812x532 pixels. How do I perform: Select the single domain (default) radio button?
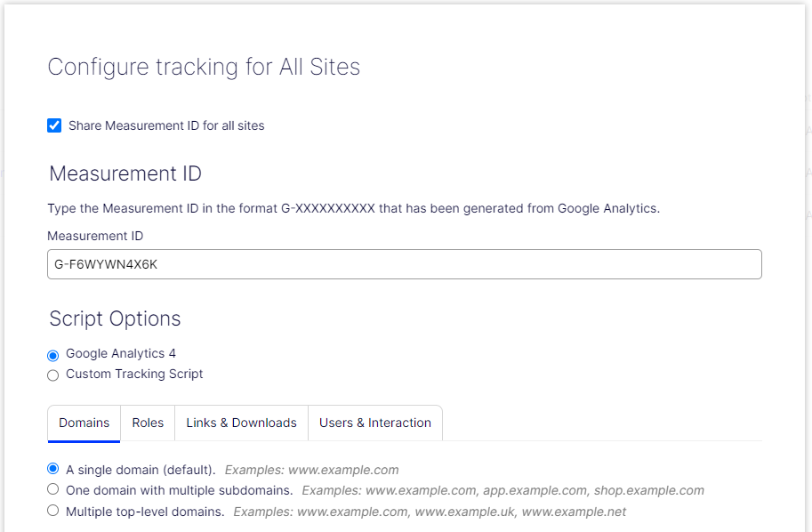[x=53, y=469]
